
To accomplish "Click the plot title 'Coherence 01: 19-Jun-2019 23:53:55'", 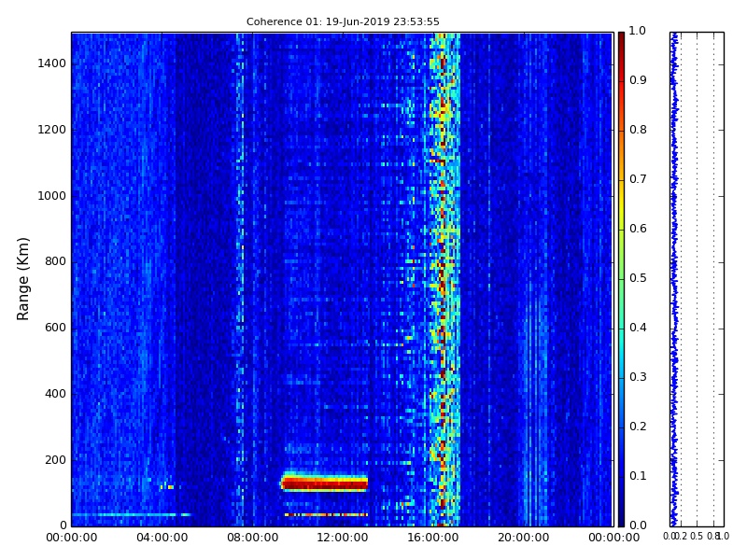I will click(x=343, y=21).
